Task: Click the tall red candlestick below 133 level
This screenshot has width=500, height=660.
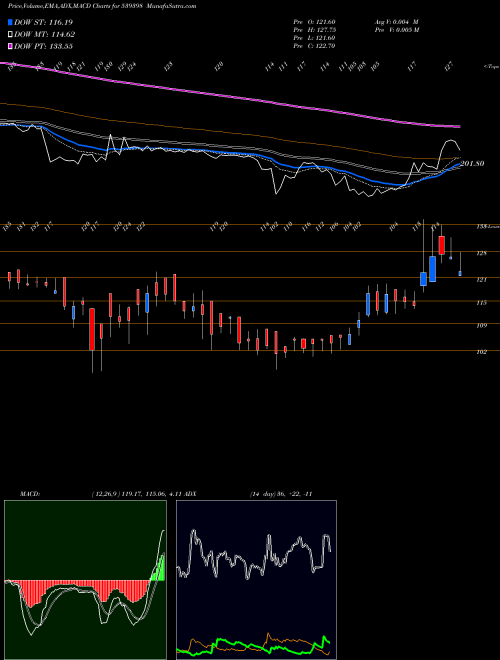Action: pyautogui.click(x=441, y=245)
